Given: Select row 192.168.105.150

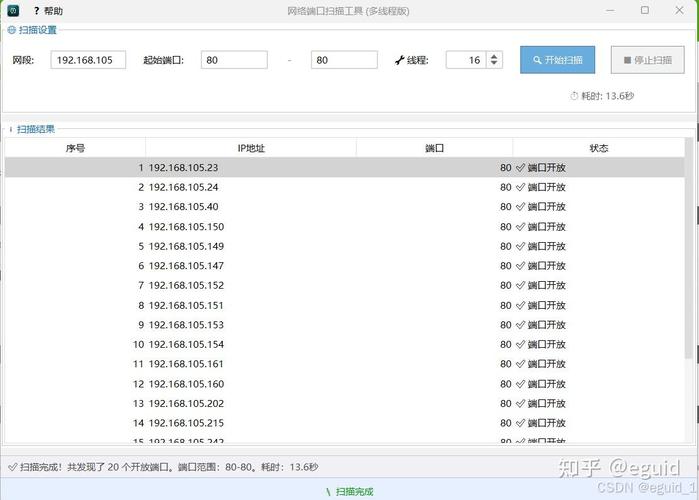Looking at the screenshot, I should 345,226.
